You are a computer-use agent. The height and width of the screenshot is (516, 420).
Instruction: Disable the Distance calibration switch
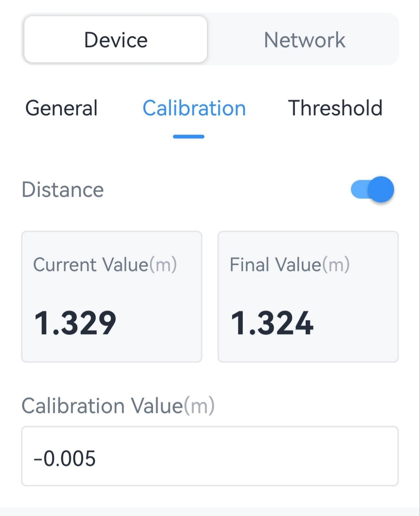[372, 190]
